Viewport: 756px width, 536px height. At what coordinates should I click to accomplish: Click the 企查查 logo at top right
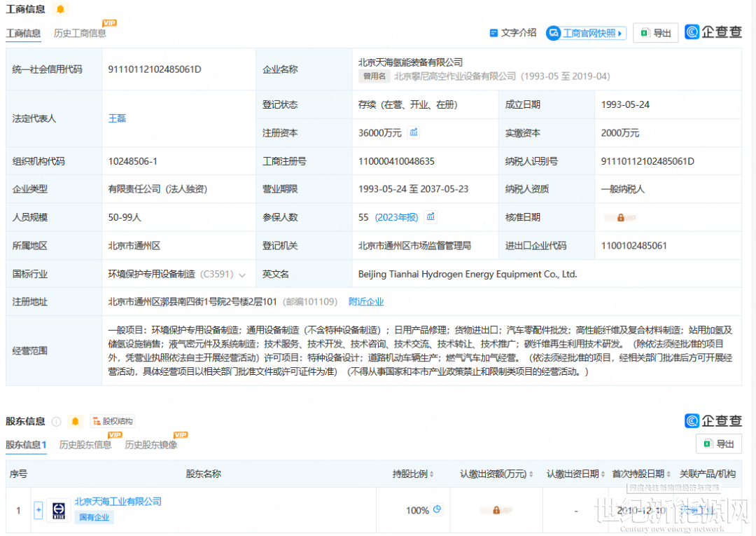(x=713, y=32)
